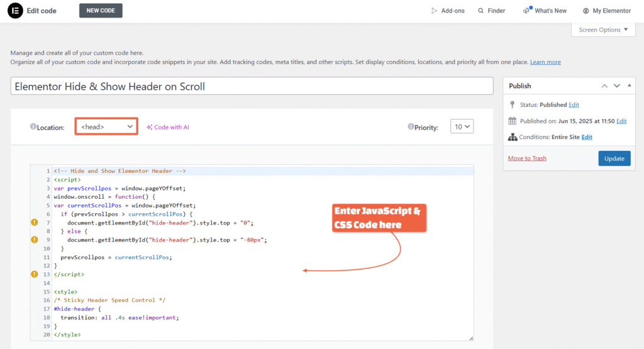Click the Add-ons play icon
644x349 pixels.
434,11
